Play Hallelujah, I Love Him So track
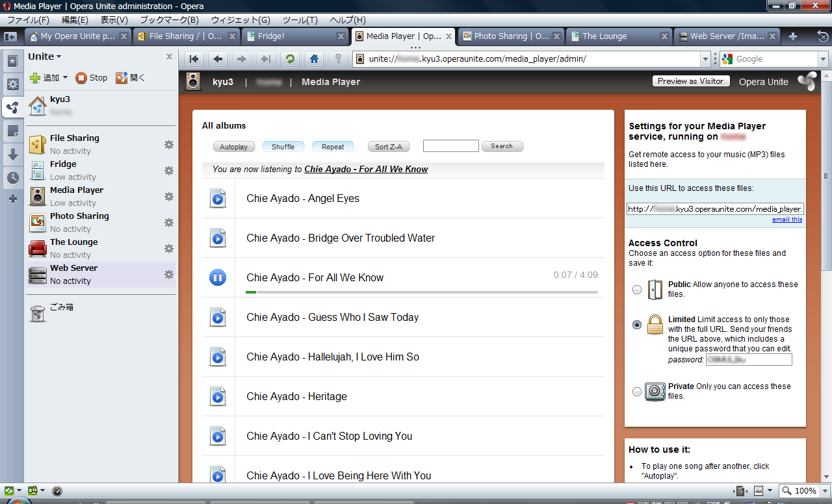The width and height of the screenshot is (832, 504). pyautogui.click(x=218, y=357)
